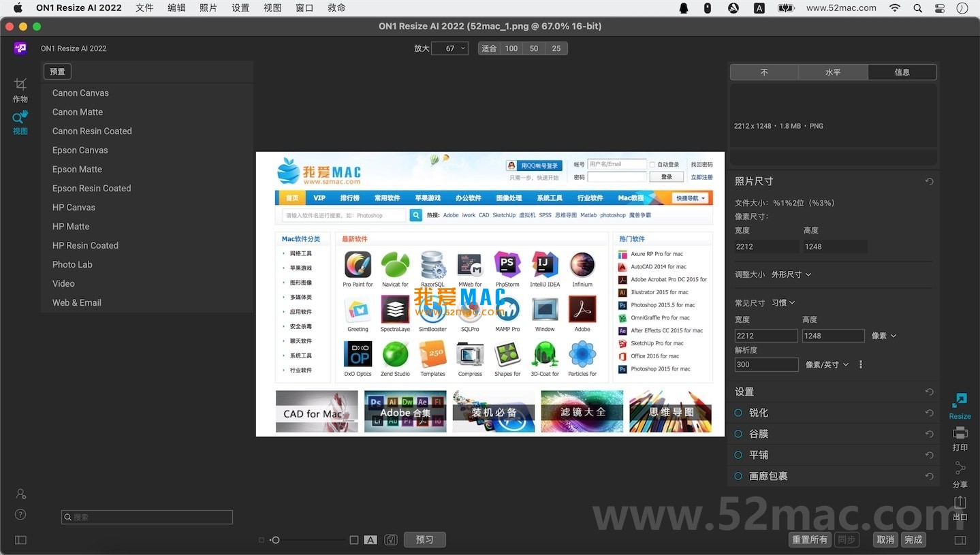The height and width of the screenshot is (555, 980).
Task: Open the Resize module icon
Action: click(x=960, y=406)
